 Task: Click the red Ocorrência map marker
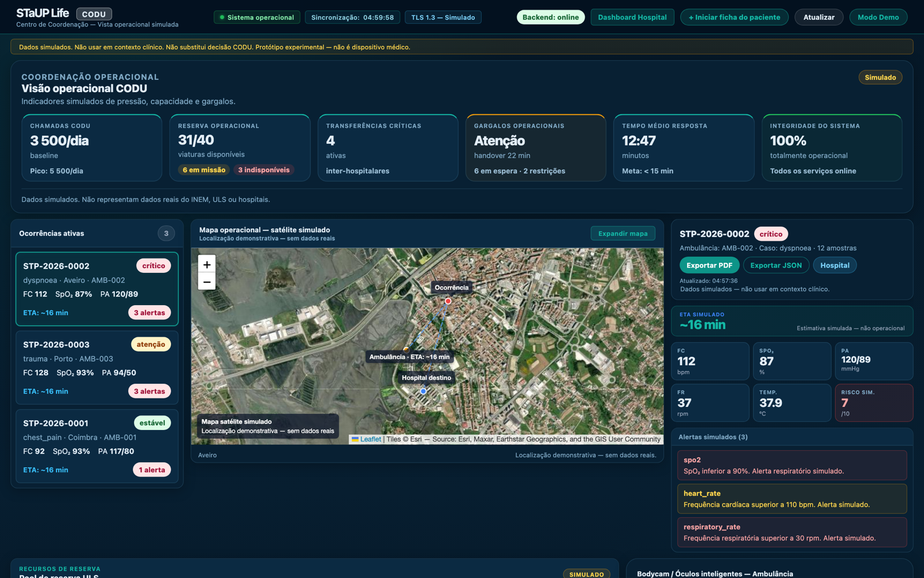coord(448,301)
